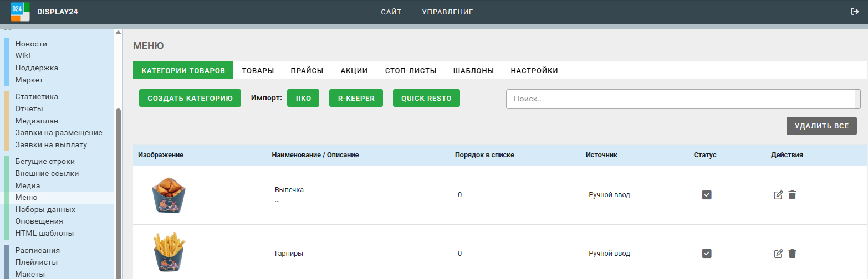Uncheck status checkbox for Гарниры
Image resolution: width=868 pixels, height=279 pixels.
(x=707, y=254)
